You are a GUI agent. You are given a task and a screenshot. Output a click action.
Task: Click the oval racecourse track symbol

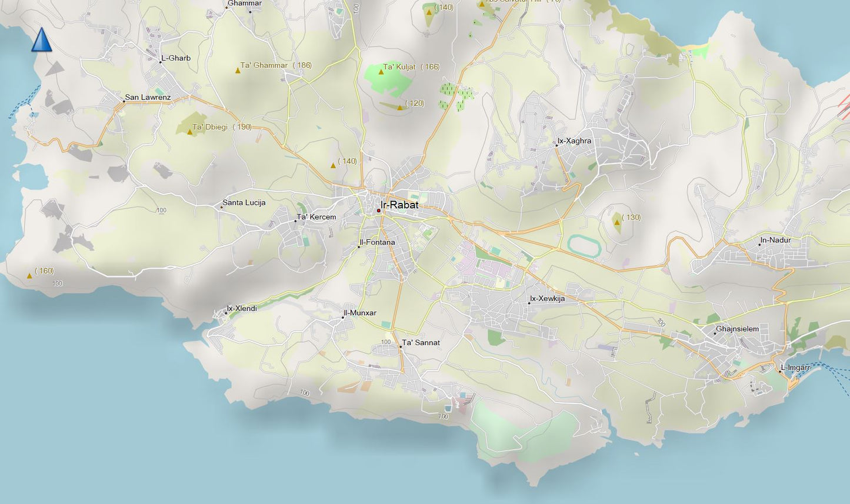pos(585,246)
